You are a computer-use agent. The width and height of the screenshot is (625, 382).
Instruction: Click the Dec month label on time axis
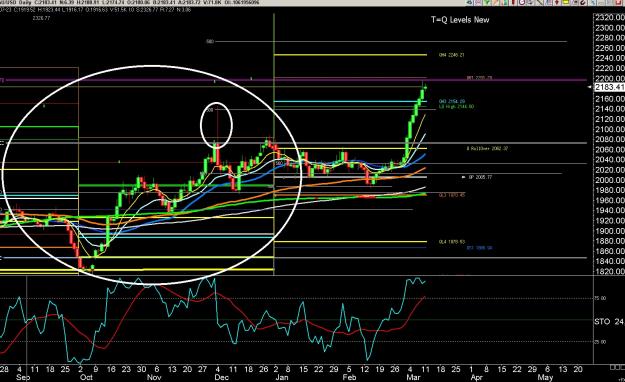point(222,377)
